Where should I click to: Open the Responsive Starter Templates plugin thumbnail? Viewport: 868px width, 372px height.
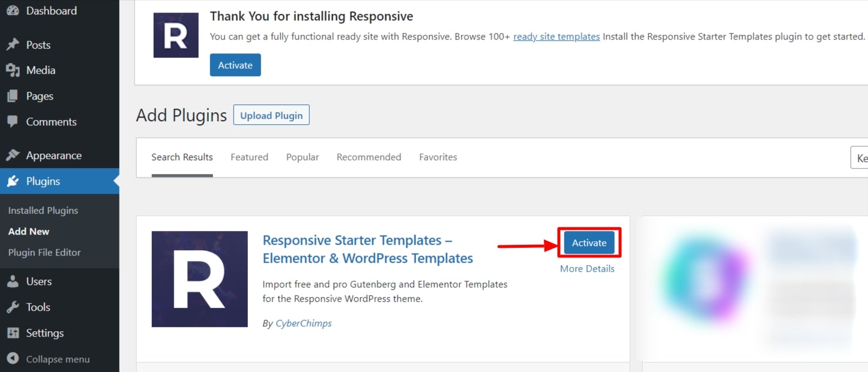point(200,279)
